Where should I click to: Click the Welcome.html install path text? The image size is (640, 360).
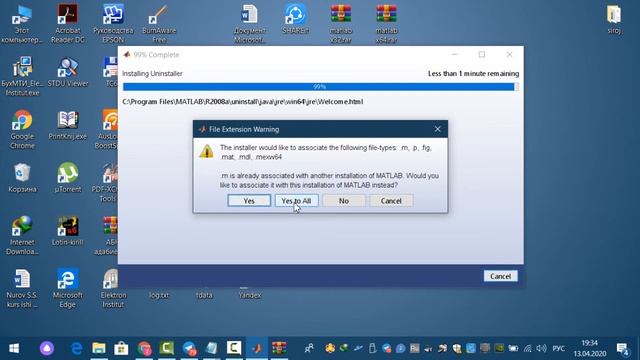click(x=242, y=102)
